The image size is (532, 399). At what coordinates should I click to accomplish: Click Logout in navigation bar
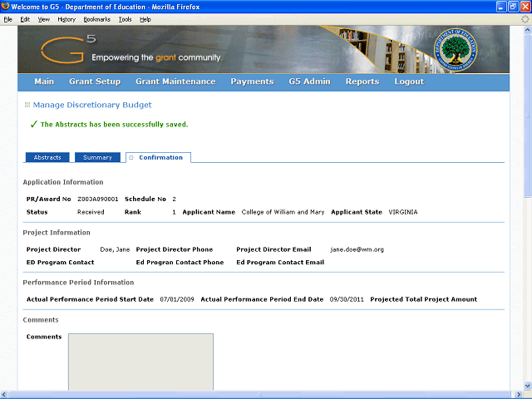tap(409, 81)
